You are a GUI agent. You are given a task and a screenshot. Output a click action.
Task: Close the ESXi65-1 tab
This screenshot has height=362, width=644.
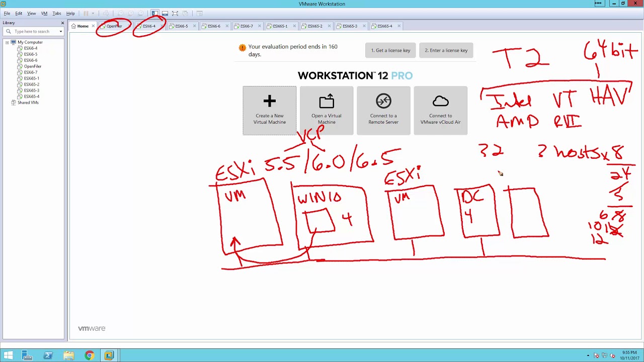coord(294,26)
